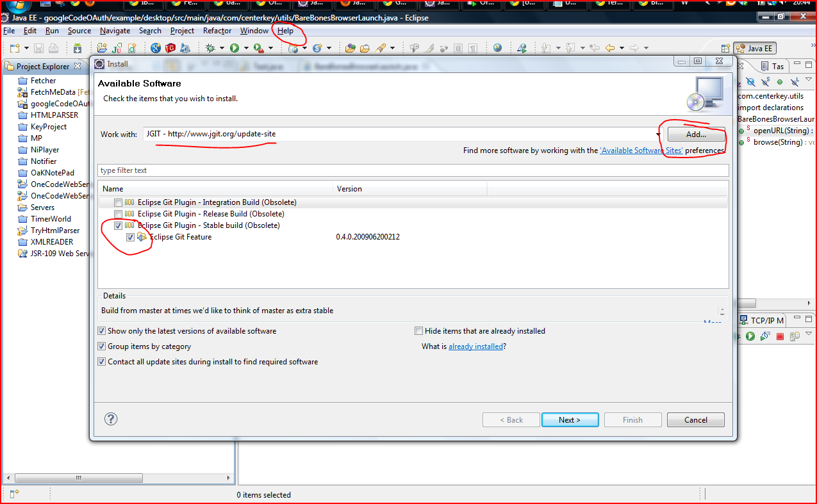The image size is (817, 504).
Task: Click the green run icon in TCP/IP Monitor panel
Action: point(750,336)
